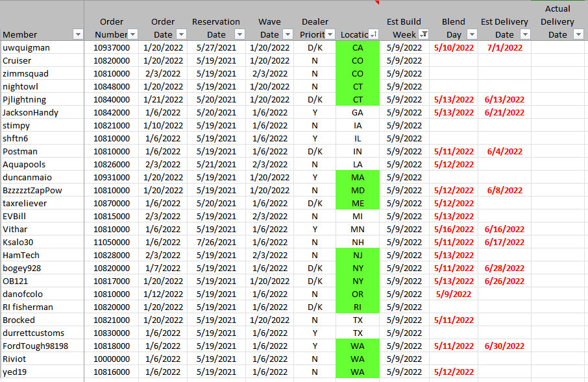The width and height of the screenshot is (588, 382).
Task: Select the green RI location cell
Action: (x=358, y=307)
